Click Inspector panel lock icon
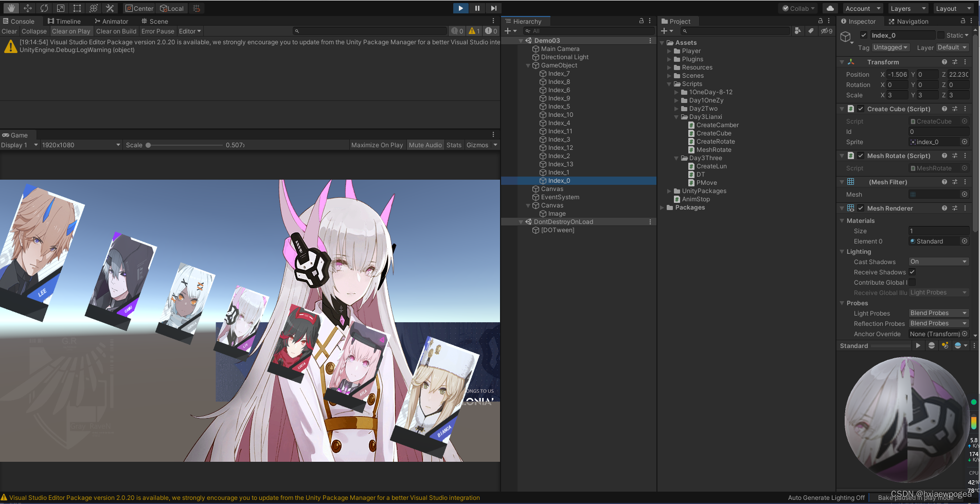 [x=963, y=21]
